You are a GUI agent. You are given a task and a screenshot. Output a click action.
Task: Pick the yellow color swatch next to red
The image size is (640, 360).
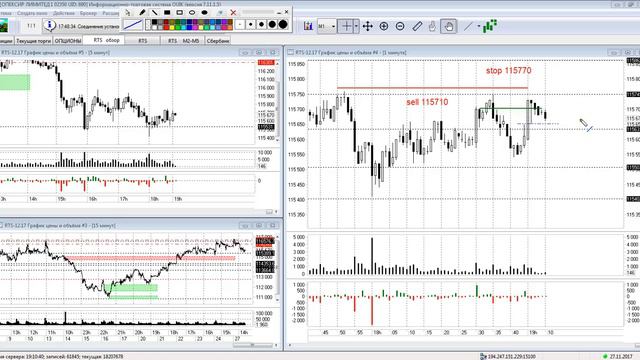coord(172,28)
